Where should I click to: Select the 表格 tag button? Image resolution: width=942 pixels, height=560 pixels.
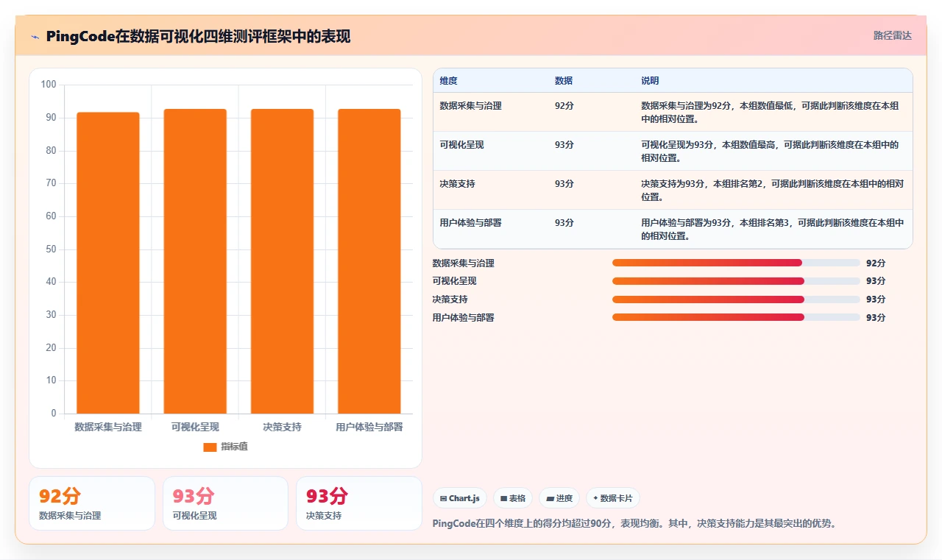(513, 498)
